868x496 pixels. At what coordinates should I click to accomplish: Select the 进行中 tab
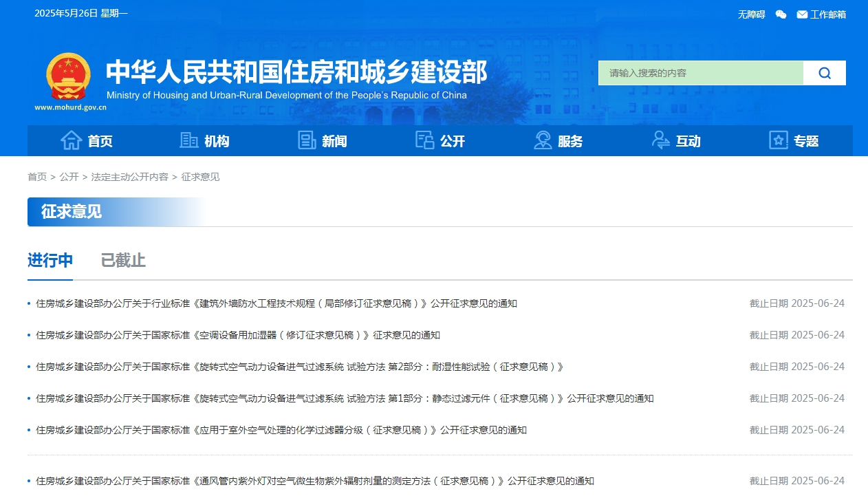coord(50,261)
